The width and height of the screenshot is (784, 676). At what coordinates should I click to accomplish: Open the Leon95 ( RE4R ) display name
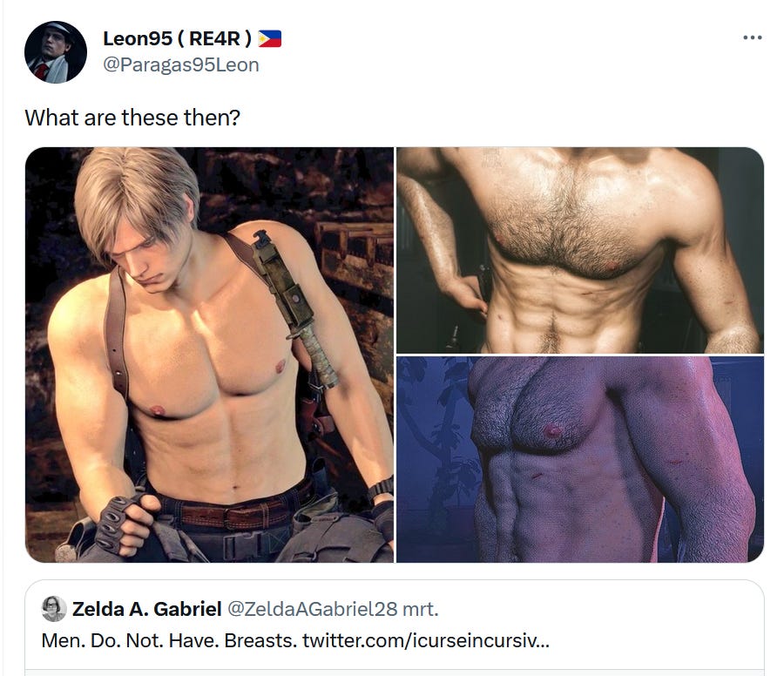coord(177,38)
